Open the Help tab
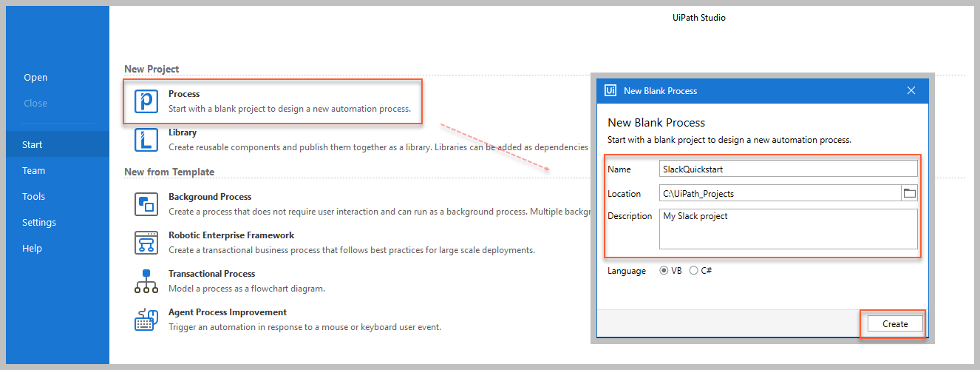This screenshot has width=980, height=370. click(x=33, y=248)
